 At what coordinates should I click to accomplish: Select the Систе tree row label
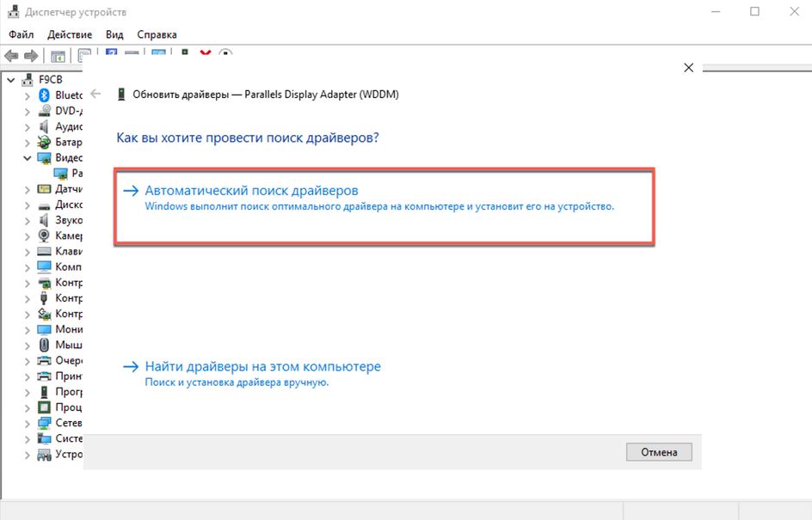(68, 438)
